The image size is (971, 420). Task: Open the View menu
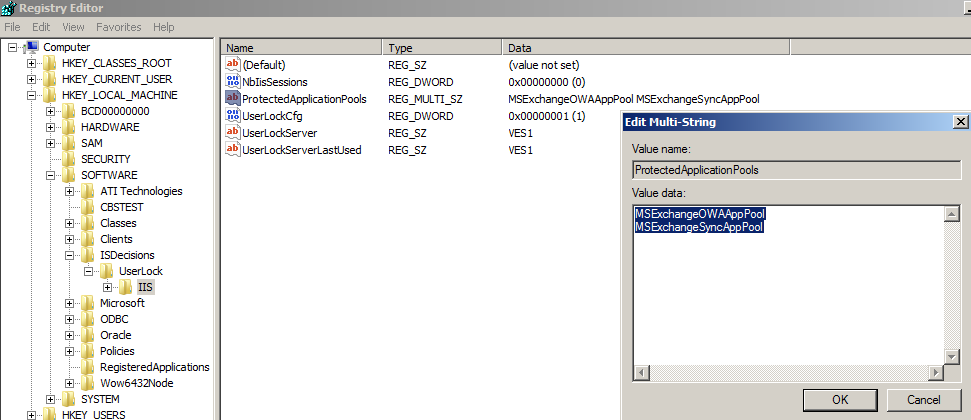(x=73, y=27)
